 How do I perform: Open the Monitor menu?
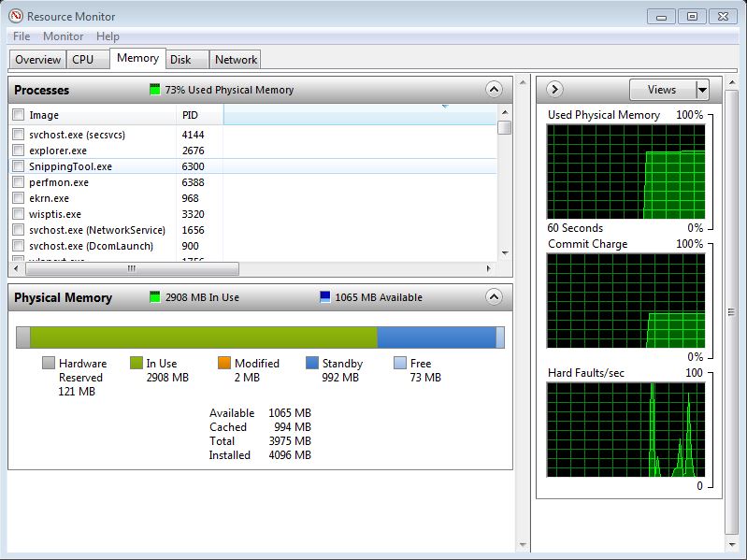point(63,36)
